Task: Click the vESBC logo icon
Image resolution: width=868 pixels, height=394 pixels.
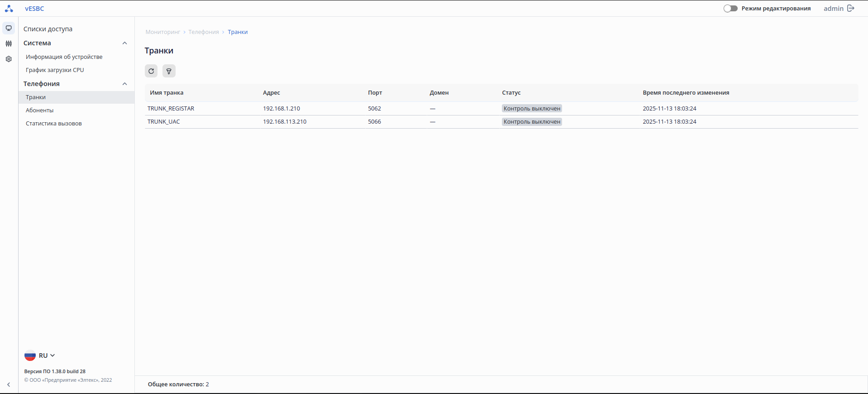Action: pos(9,9)
